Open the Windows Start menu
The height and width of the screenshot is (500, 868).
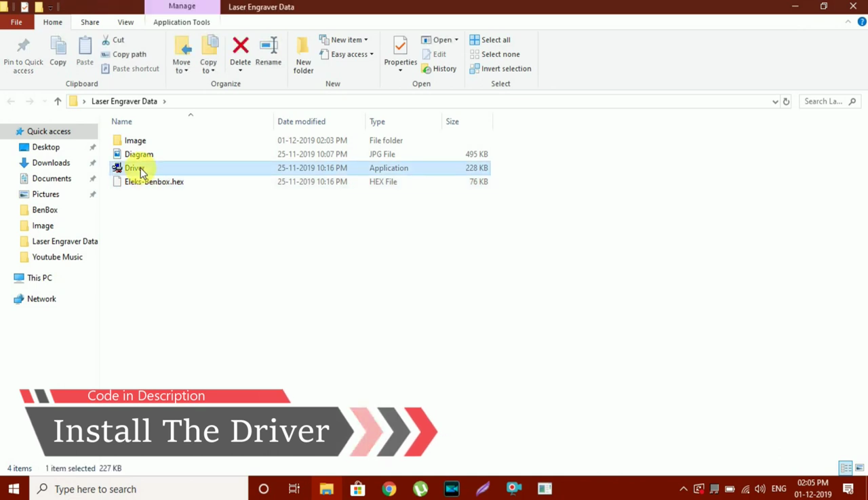point(14,488)
